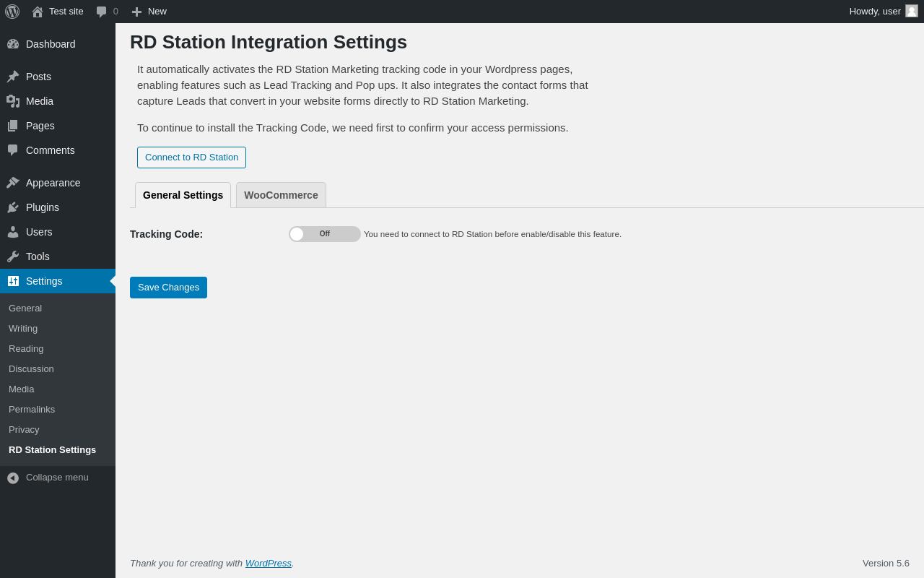Switch to the General Settings tab
The width and height of the screenshot is (924, 578).
(183, 195)
